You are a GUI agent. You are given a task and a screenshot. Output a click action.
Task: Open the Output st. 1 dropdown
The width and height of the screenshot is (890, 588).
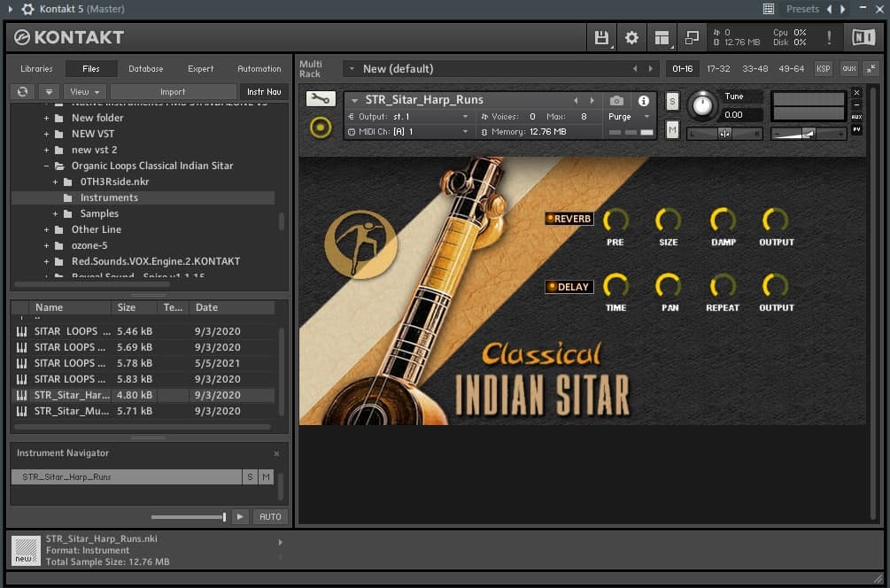click(408, 116)
